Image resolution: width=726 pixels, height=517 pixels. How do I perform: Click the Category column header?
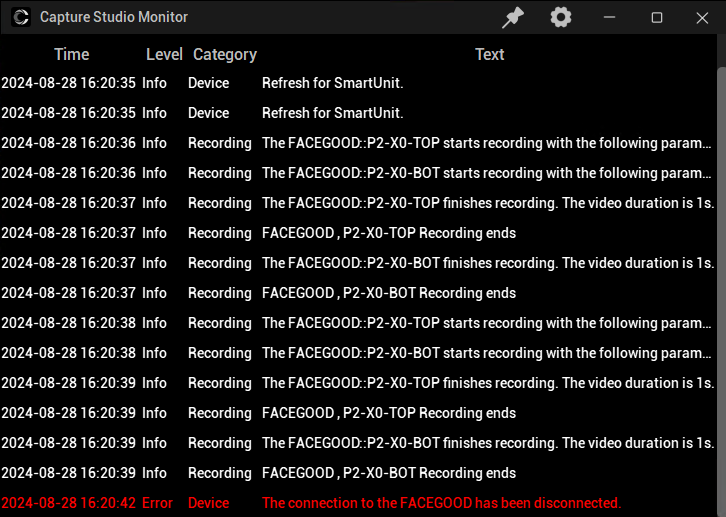click(x=225, y=54)
